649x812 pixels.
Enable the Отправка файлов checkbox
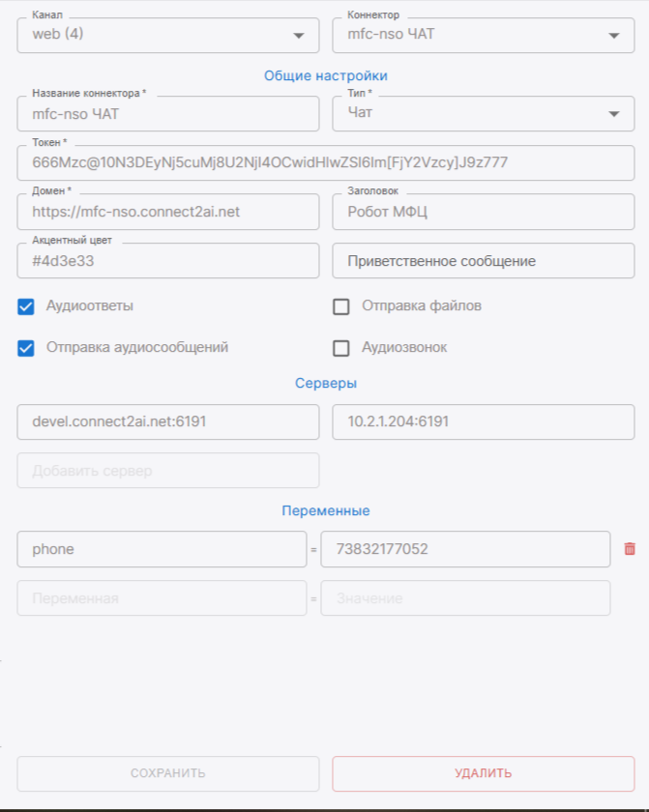[x=340, y=306]
